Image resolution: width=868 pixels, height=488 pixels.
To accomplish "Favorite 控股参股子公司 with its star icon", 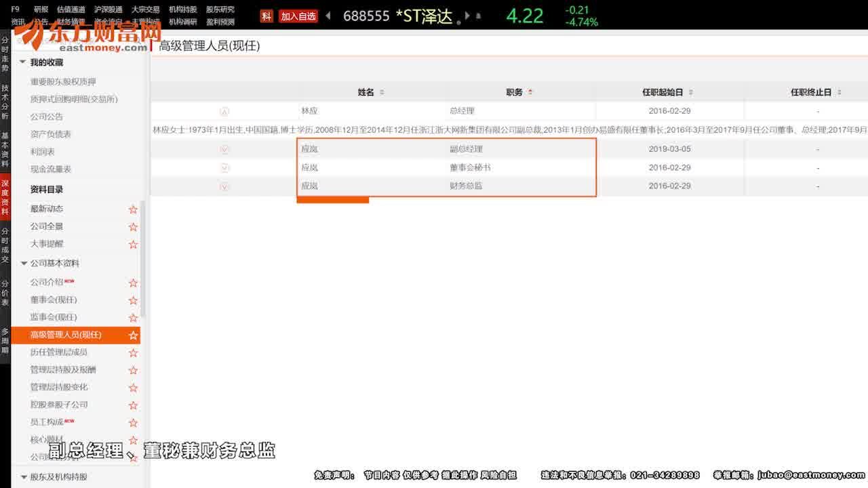I will 133,405.
